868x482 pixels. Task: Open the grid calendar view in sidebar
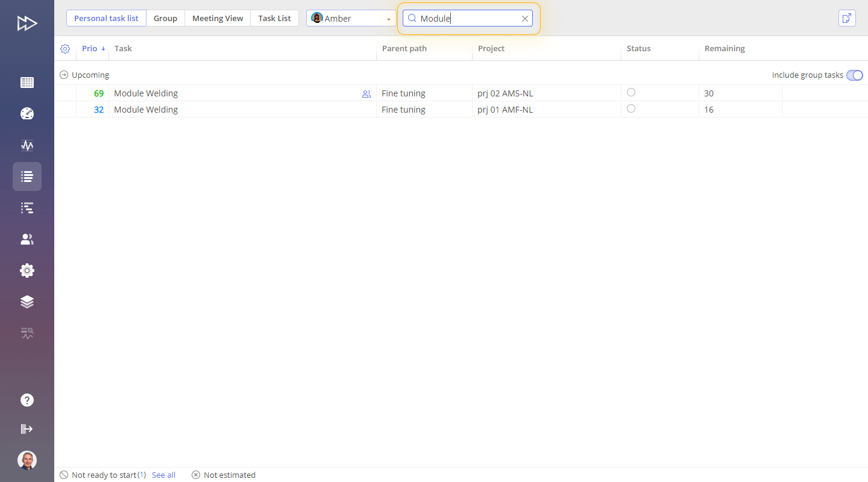27,83
